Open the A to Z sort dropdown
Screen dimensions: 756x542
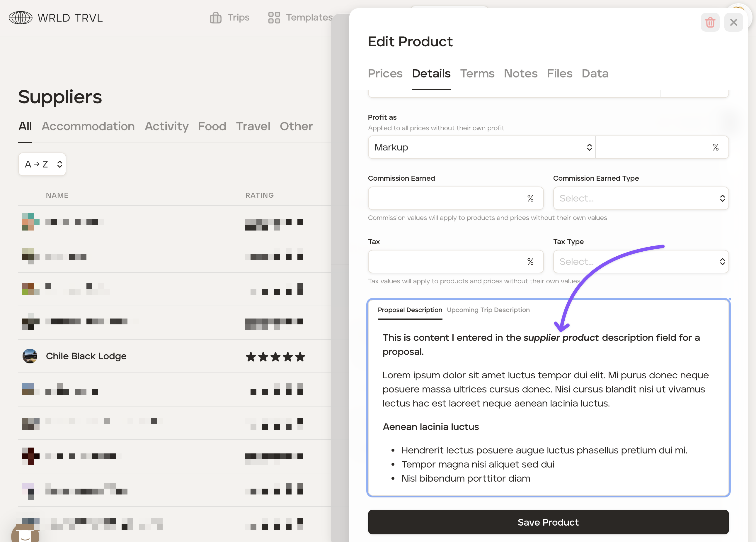pos(42,164)
